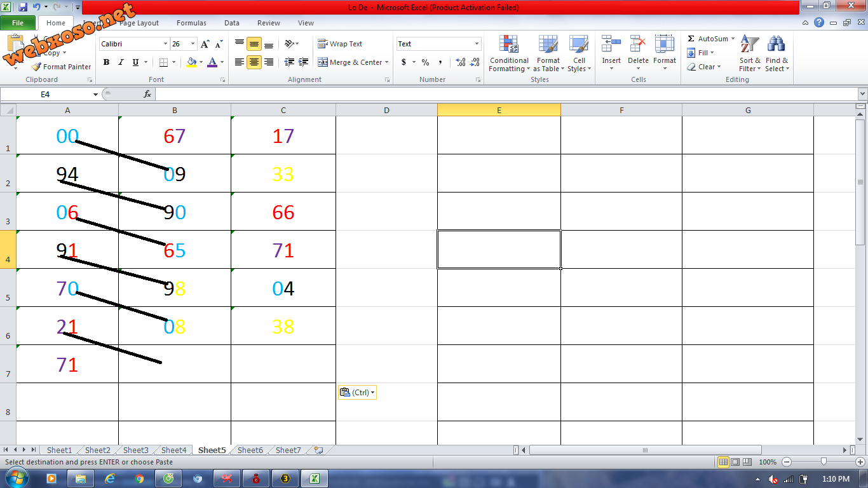The width and height of the screenshot is (868, 488).
Task: Click the Borders icon
Action: tap(163, 62)
